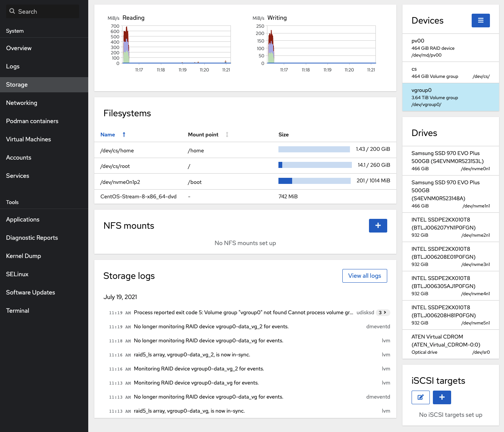Screen dimensions: 504x432
Task: Open the Networking page in sidebar
Action: [22, 103]
